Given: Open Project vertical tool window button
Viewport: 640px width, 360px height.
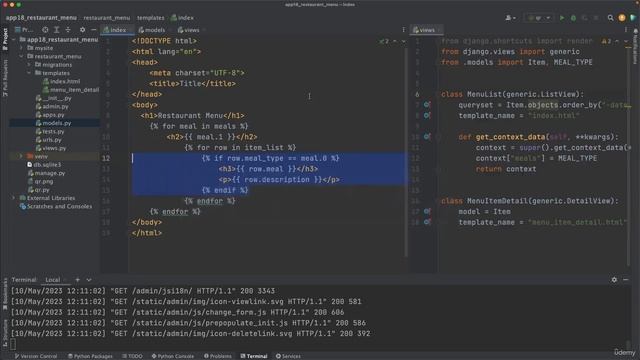Looking at the screenshot, I should click(5, 39).
